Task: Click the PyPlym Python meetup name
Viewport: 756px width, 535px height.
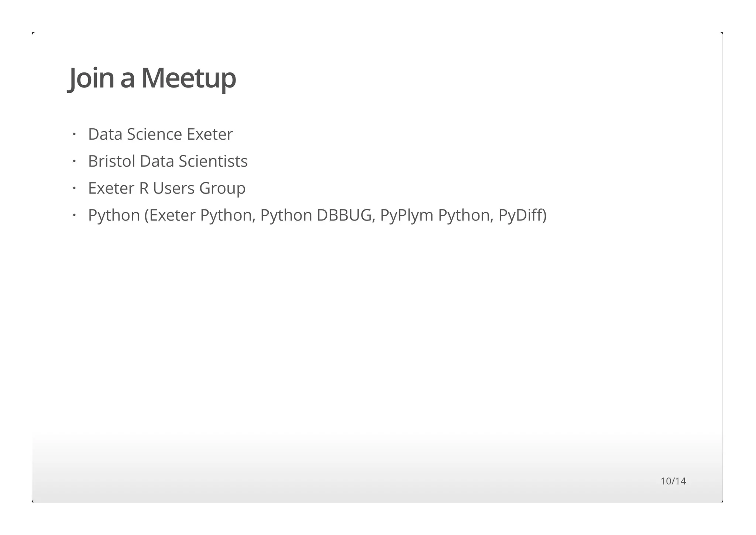Action: [436, 215]
